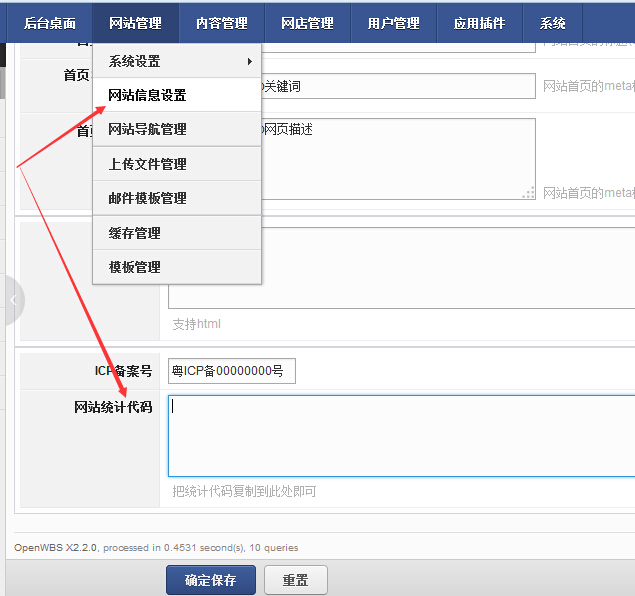Open the 内容管理 menu
Screen dimensions: 635x596
click(222, 23)
